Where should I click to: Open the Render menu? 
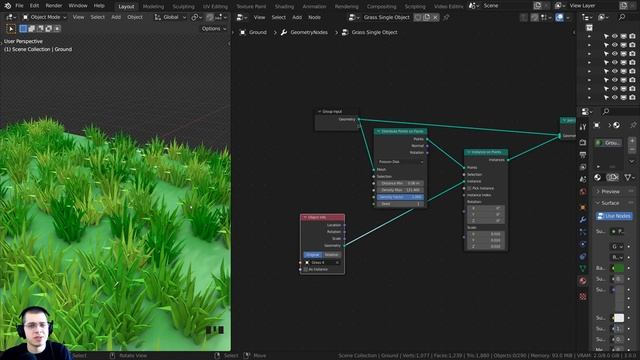pos(54,6)
